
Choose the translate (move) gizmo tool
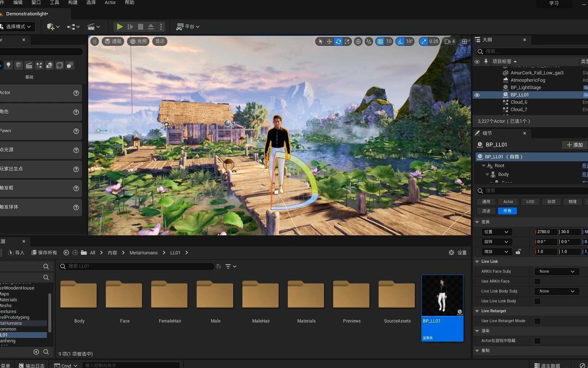point(329,41)
